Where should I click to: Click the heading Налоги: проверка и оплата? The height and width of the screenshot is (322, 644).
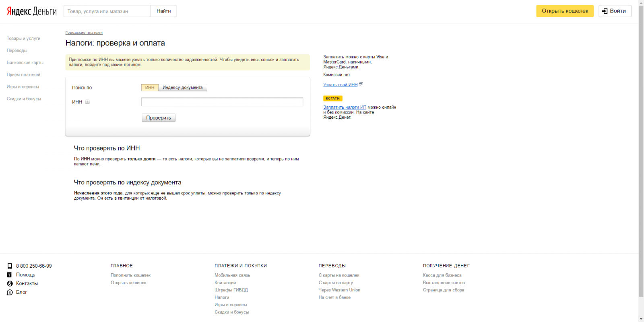[x=115, y=43]
